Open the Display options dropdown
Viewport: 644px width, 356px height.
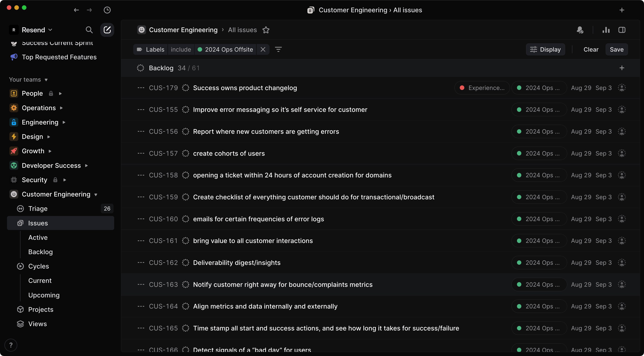point(545,49)
